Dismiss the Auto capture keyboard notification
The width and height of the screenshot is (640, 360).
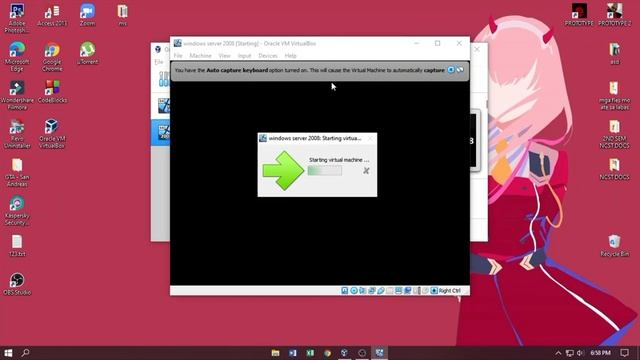[451, 70]
